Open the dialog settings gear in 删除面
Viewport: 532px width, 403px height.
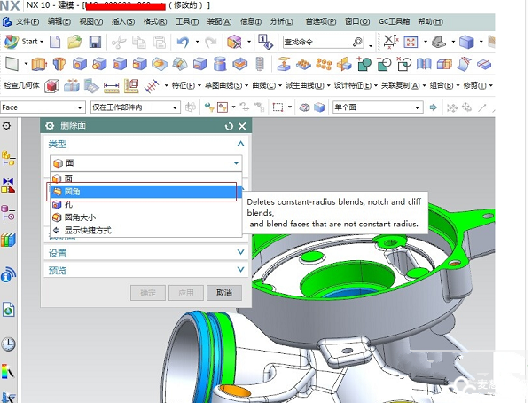[x=50, y=127]
